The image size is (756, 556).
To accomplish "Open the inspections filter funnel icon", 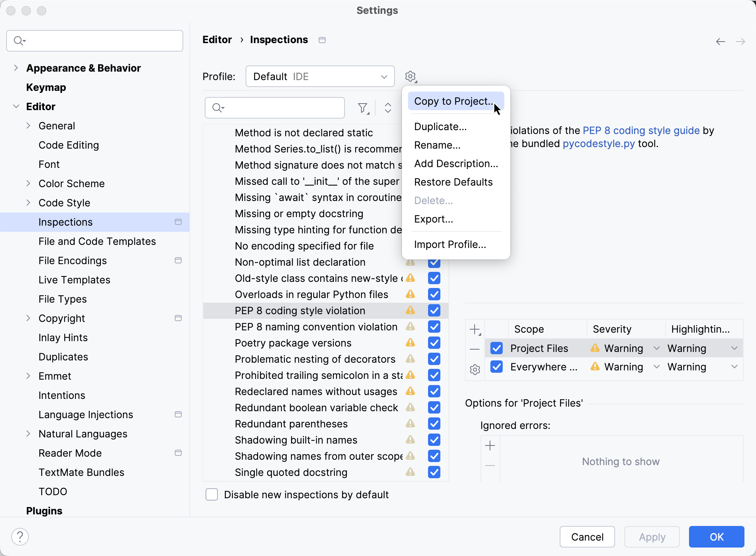I will (363, 108).
